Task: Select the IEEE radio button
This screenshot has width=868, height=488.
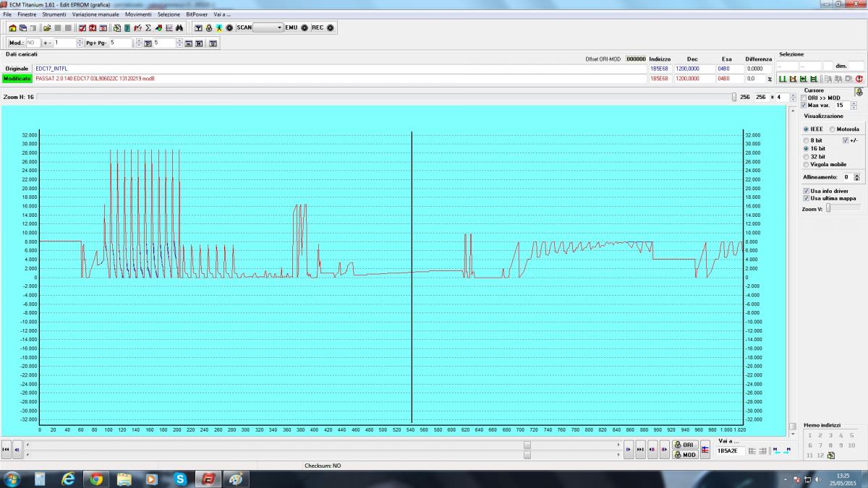Action: point(806,129)
